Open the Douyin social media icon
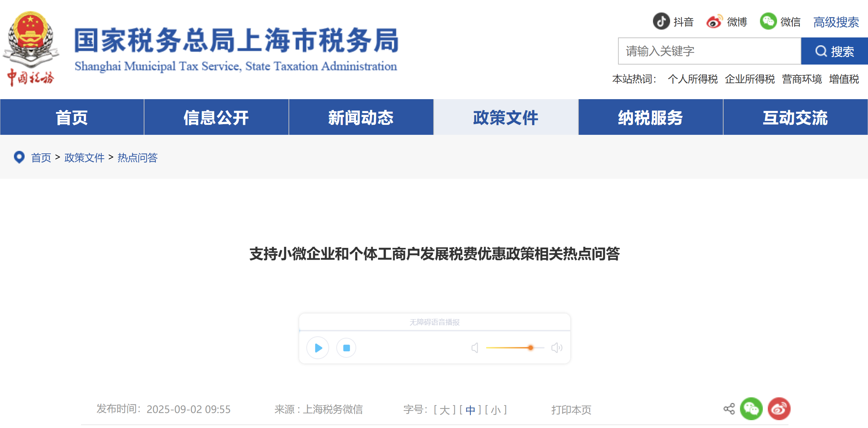Screen dimensions: 868x428 coord(662,21)
